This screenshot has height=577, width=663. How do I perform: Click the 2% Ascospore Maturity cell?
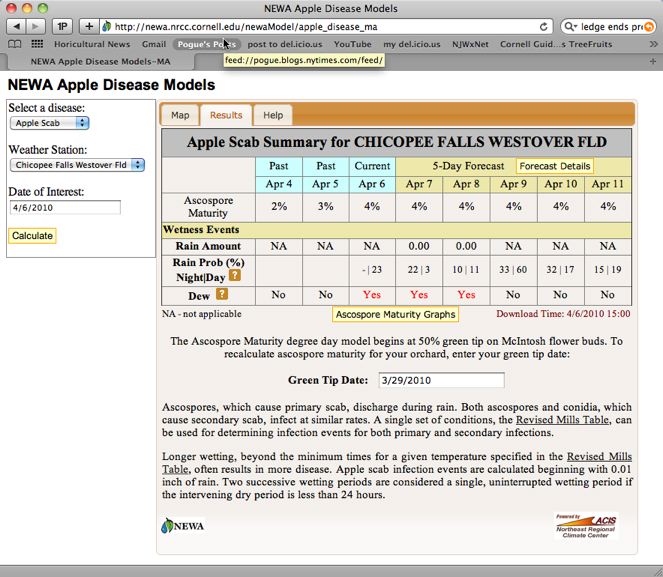point(279,207)
